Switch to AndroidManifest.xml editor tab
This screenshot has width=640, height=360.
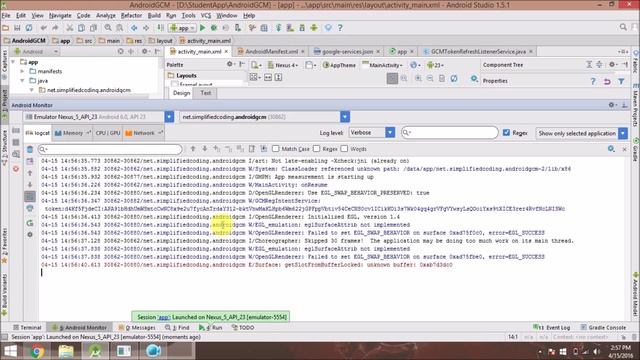[271, 51]
